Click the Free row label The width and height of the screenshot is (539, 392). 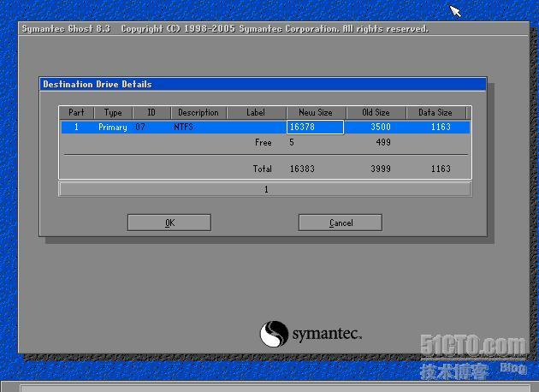click(264, 142)
